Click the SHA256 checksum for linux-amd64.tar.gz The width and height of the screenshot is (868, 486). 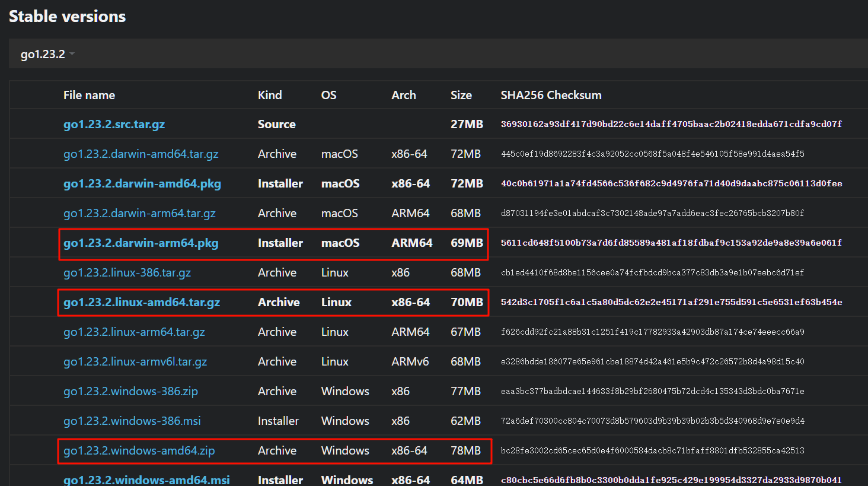(671, 302)
